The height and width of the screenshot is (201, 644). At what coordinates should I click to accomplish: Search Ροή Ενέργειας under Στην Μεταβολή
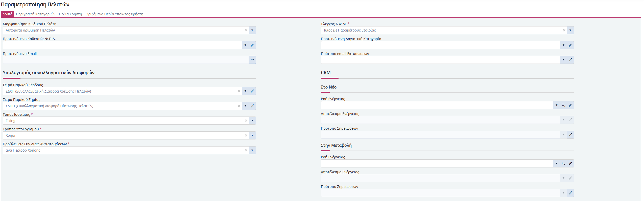(563, 163)
